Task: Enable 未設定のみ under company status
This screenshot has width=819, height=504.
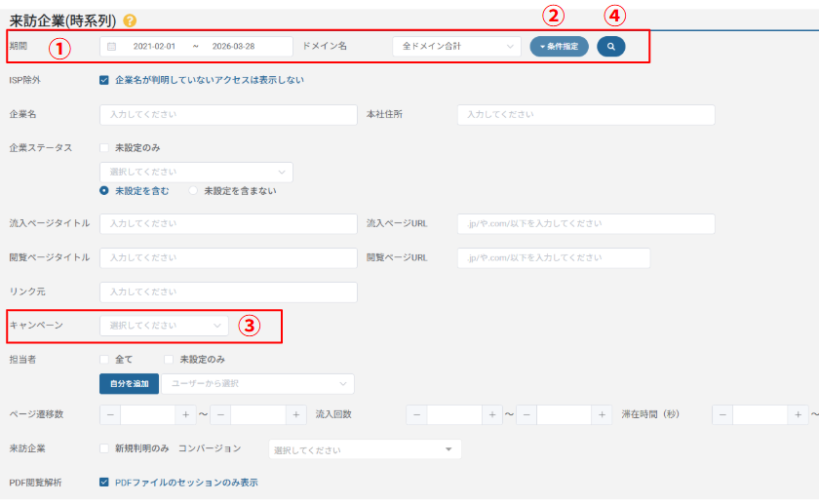Action: point(104,147)
